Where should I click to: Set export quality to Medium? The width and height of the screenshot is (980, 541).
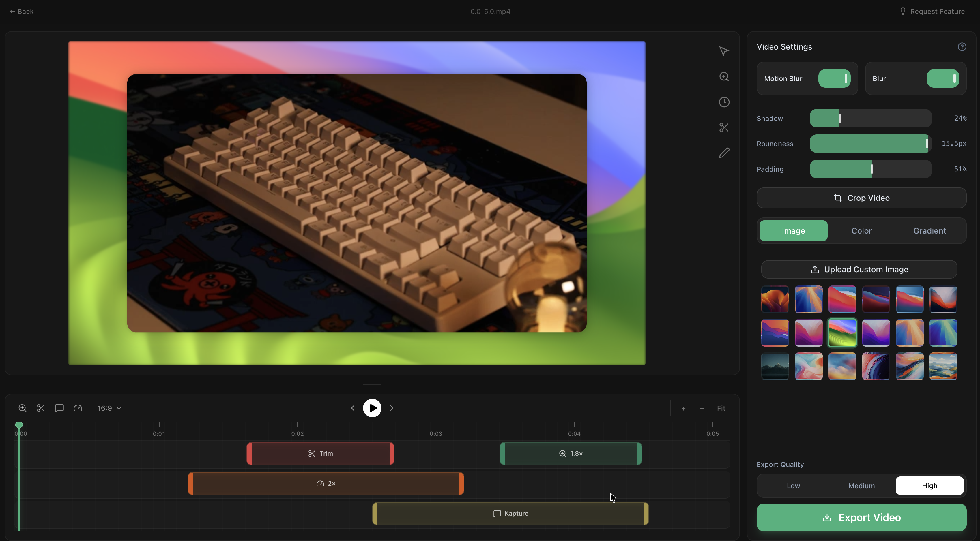pos(861,486)
